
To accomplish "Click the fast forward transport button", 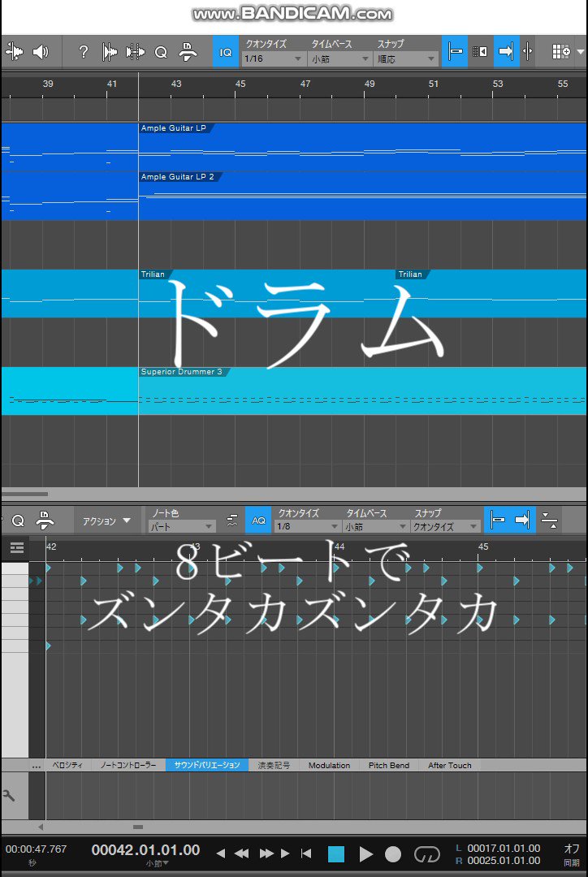I will [266, 853].
